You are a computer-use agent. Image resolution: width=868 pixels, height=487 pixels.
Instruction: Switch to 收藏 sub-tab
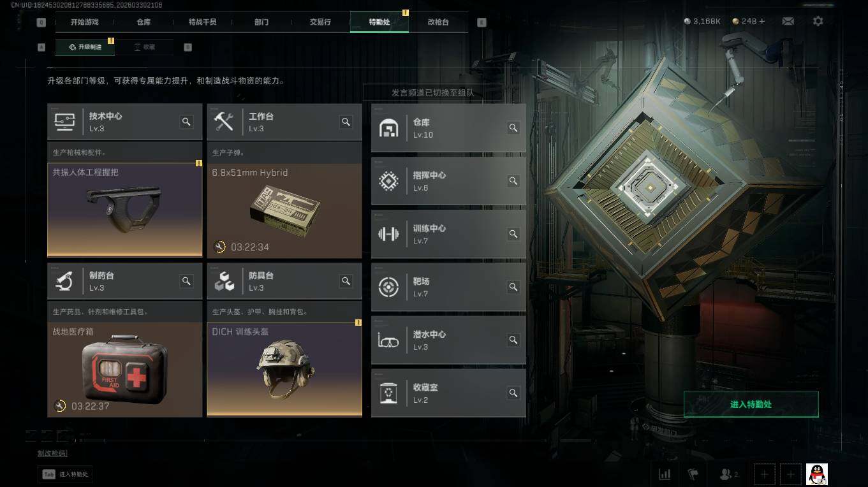click(x=145, y=47)
